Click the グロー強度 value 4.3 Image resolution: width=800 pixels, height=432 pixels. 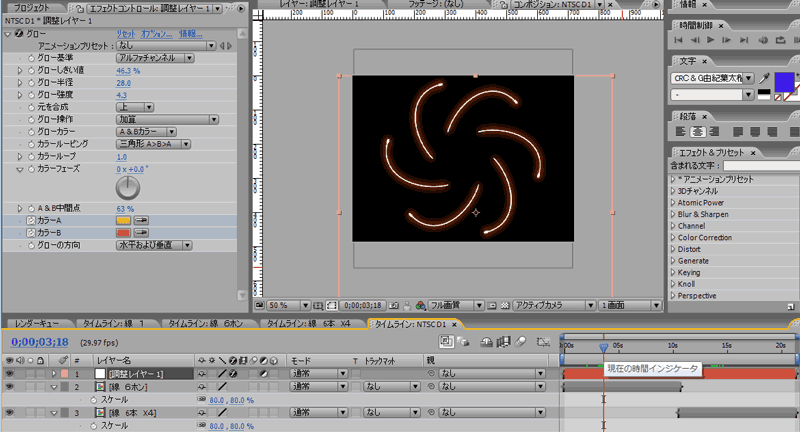(121, 95)
